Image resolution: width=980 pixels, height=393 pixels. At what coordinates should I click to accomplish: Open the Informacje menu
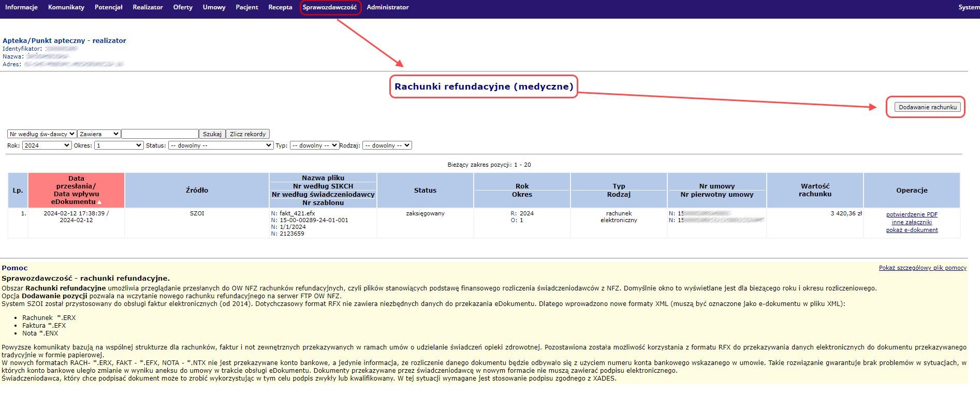(x=21, y=7)
